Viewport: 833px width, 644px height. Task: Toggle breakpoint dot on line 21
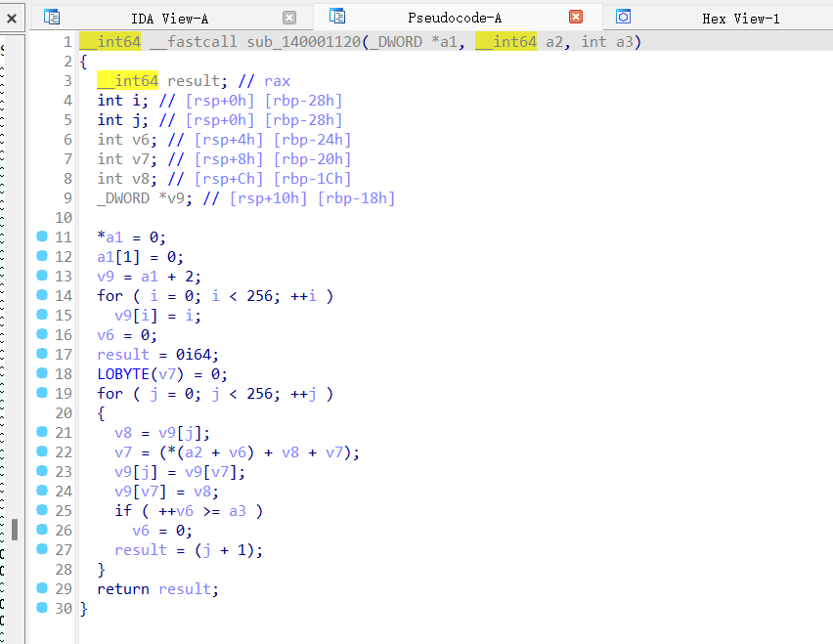tap(42, 432)
